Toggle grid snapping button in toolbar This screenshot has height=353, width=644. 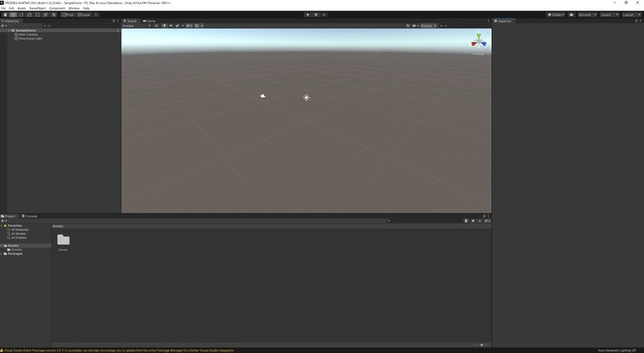96,15
